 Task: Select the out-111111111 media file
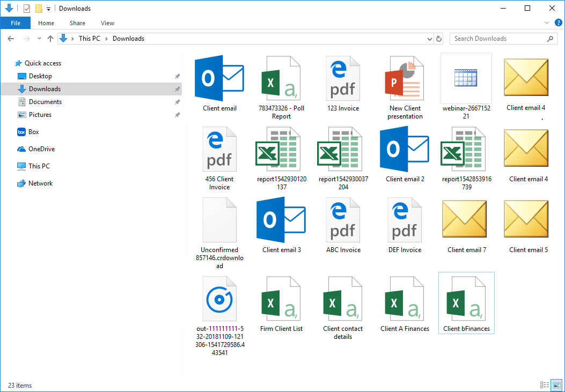point(219,316)
